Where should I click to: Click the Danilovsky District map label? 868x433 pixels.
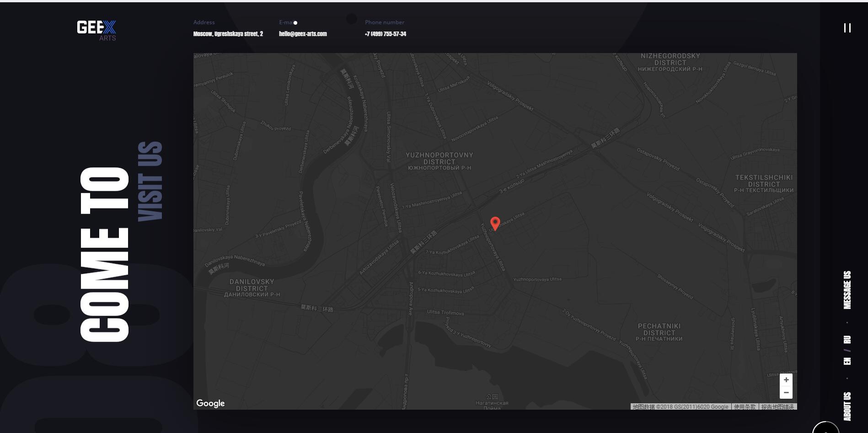(252, 288)
